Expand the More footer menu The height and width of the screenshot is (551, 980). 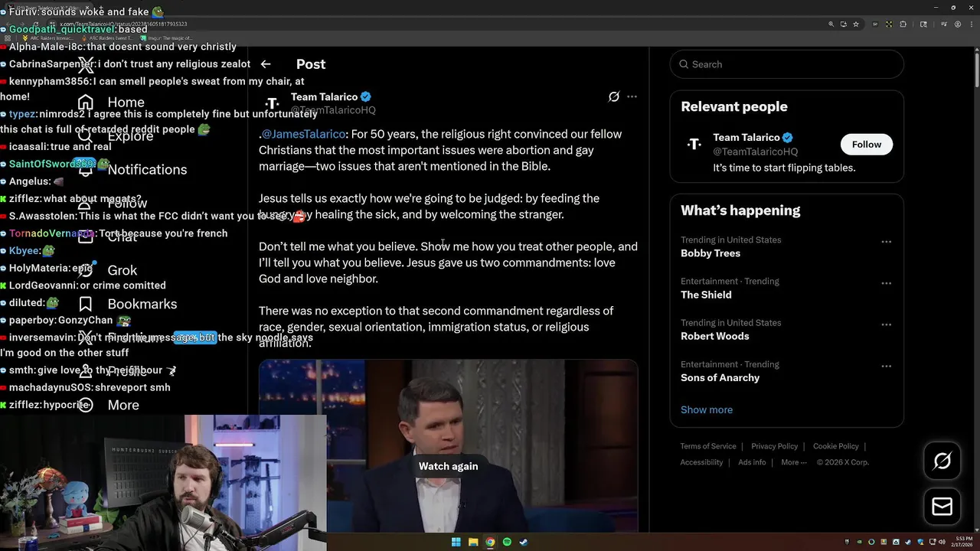coord(793,462)
